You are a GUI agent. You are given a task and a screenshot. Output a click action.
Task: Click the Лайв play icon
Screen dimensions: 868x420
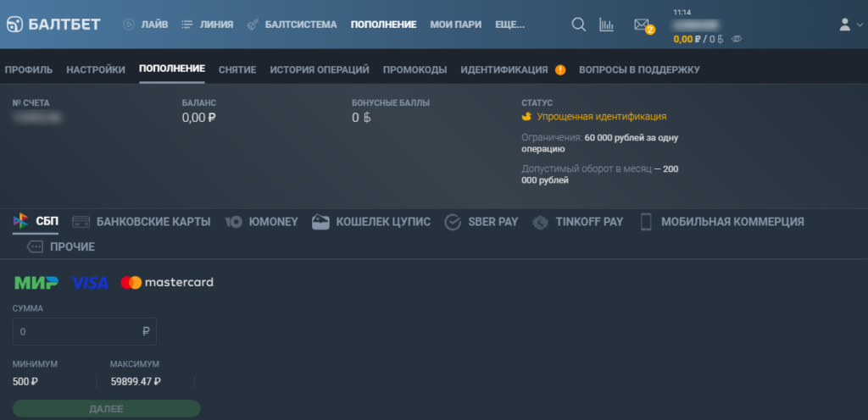tap(129, 25)
